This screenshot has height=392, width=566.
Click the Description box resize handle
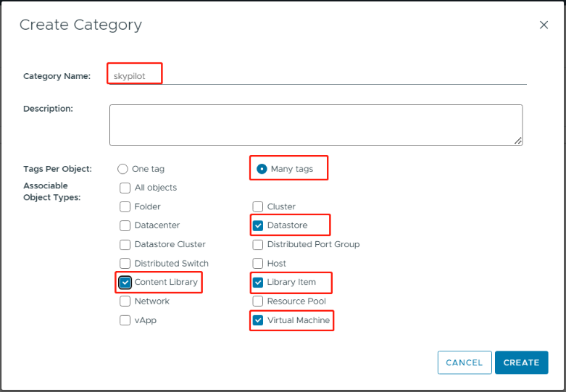(x=518, y=141)
